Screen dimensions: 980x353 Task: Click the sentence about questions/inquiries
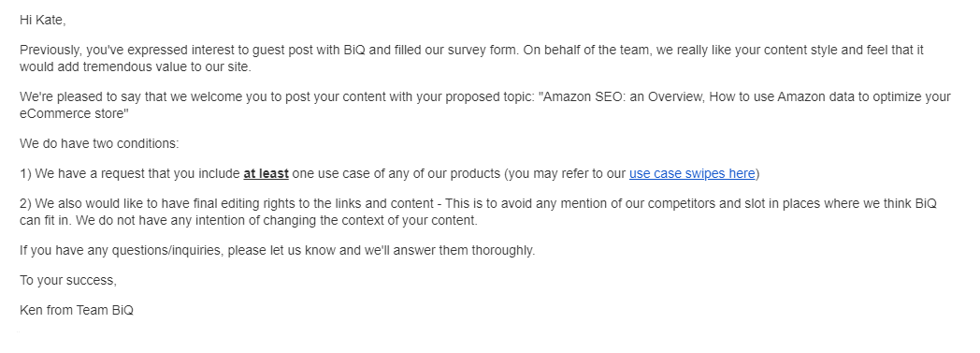tap(277, 250)
